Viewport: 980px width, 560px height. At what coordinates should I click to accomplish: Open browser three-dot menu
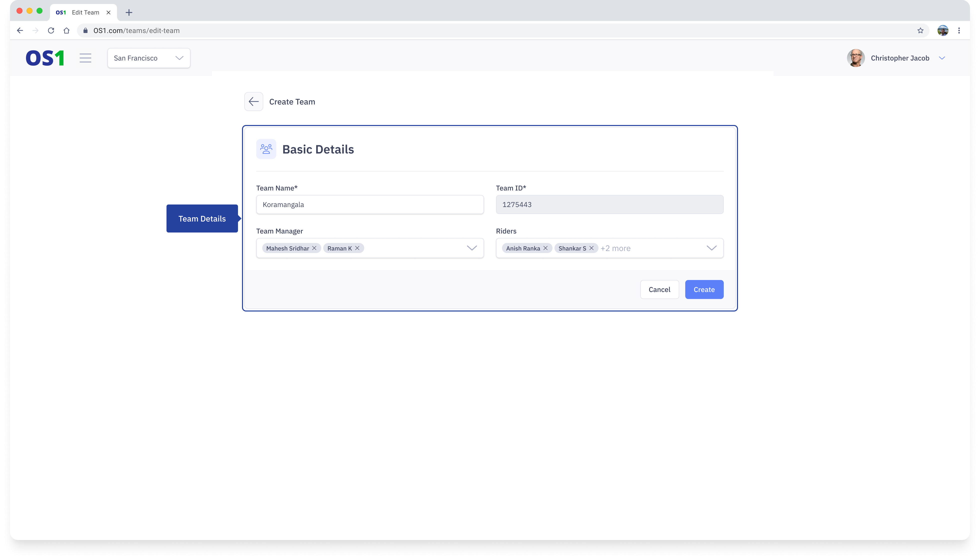click(959, 30)
